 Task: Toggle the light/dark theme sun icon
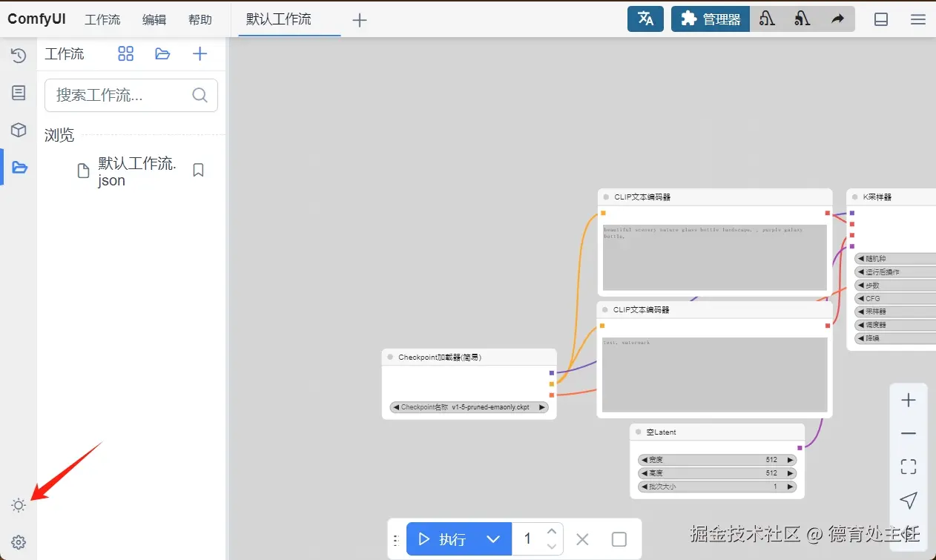[x=19, y=506]
